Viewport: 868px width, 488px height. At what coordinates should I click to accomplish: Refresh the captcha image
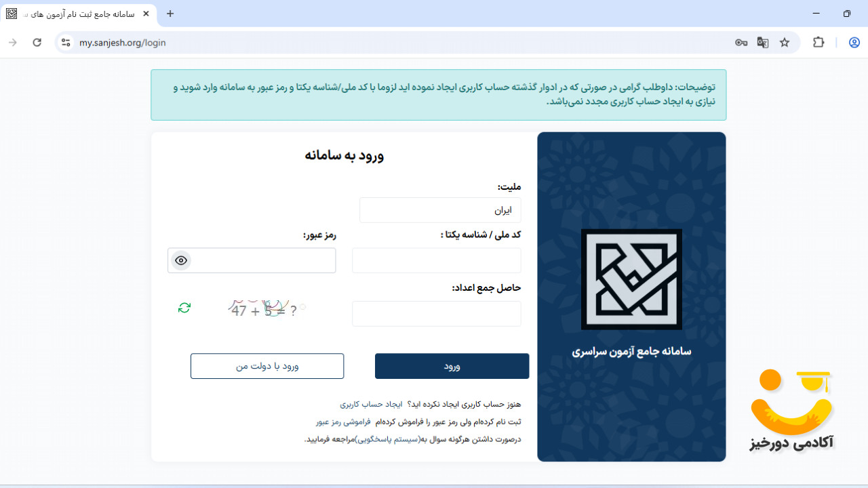click(184, 308)
